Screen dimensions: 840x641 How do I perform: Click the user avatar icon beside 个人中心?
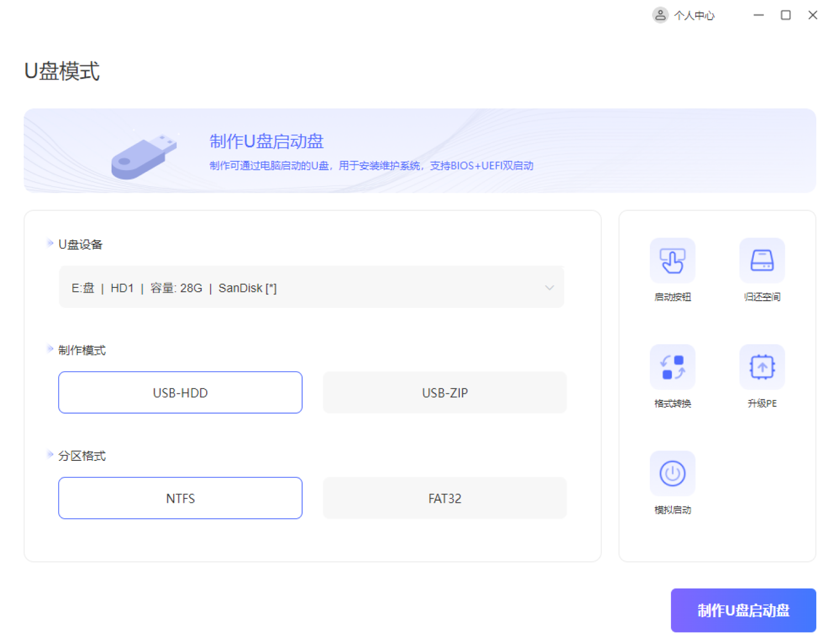[x=660, y=15]
